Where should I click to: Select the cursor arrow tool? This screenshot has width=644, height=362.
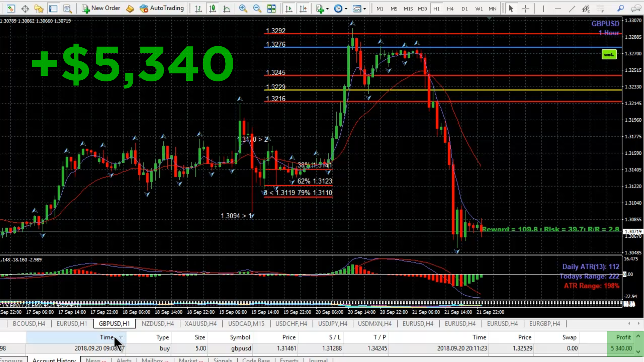point(511,8)
